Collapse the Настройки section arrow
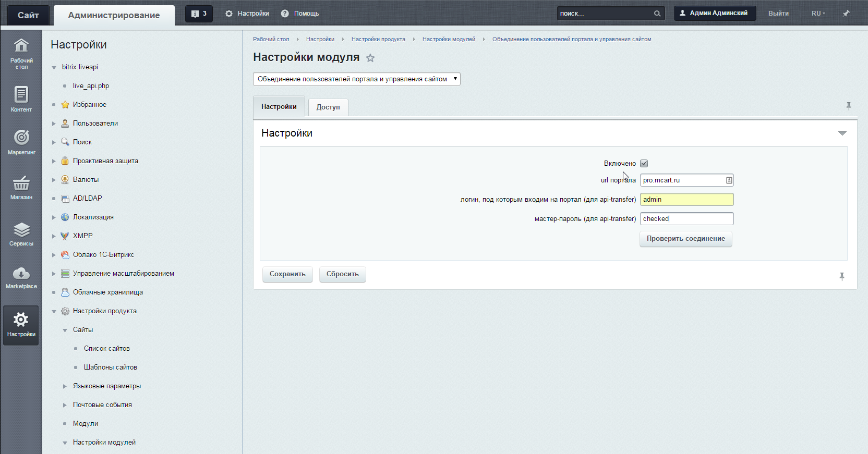868x454 pixels. (842, 133)
